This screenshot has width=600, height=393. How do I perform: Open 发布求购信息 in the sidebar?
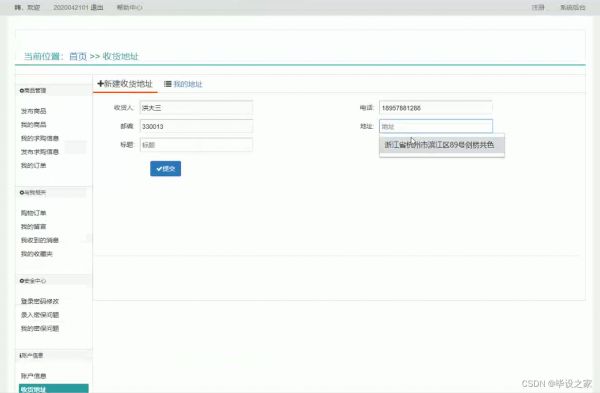[x=40, y=152]
